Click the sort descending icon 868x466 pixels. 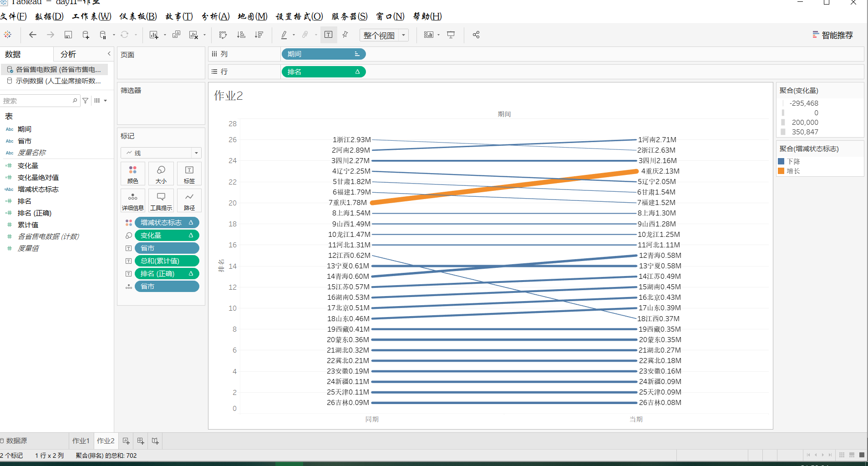[259, 35]
